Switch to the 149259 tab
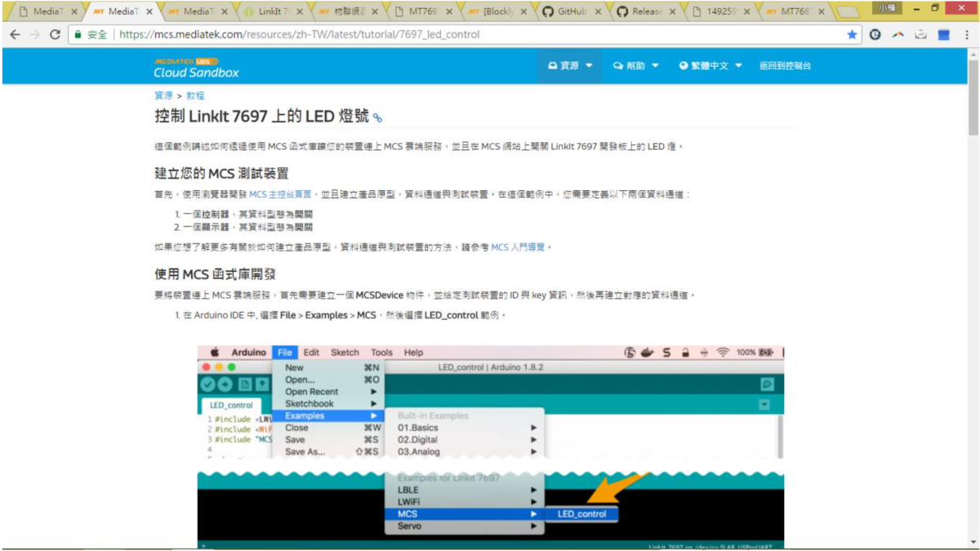The width and height of the screenshot is (980, 551). point(719,12)
